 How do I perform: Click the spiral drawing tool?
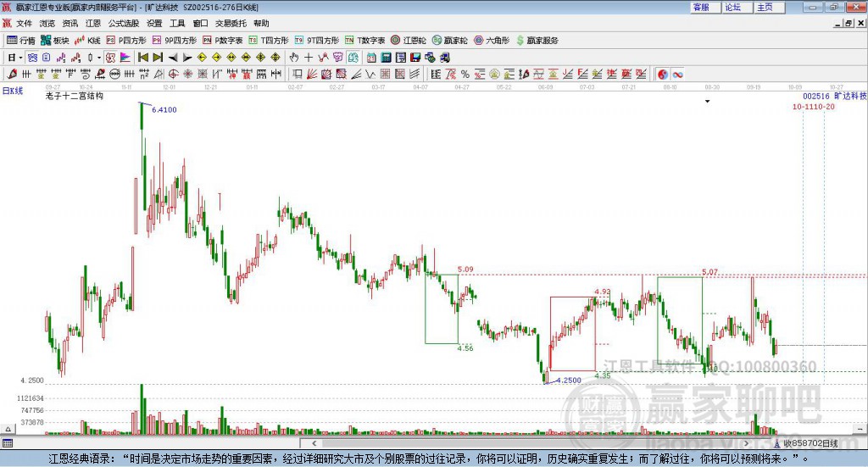click(x=86, y=74)
